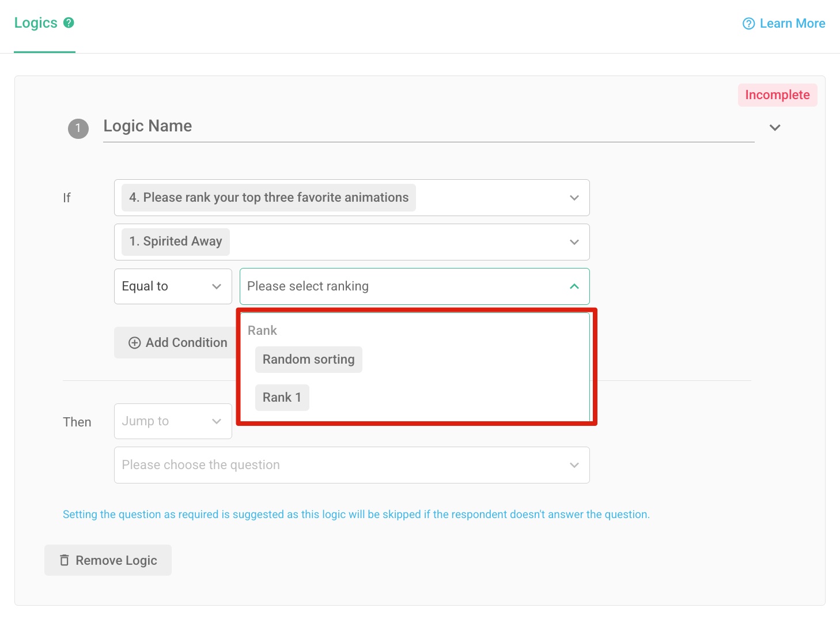Click the Logic Name input field
Screen dimensions: 840x627
[x=426, y=126]
